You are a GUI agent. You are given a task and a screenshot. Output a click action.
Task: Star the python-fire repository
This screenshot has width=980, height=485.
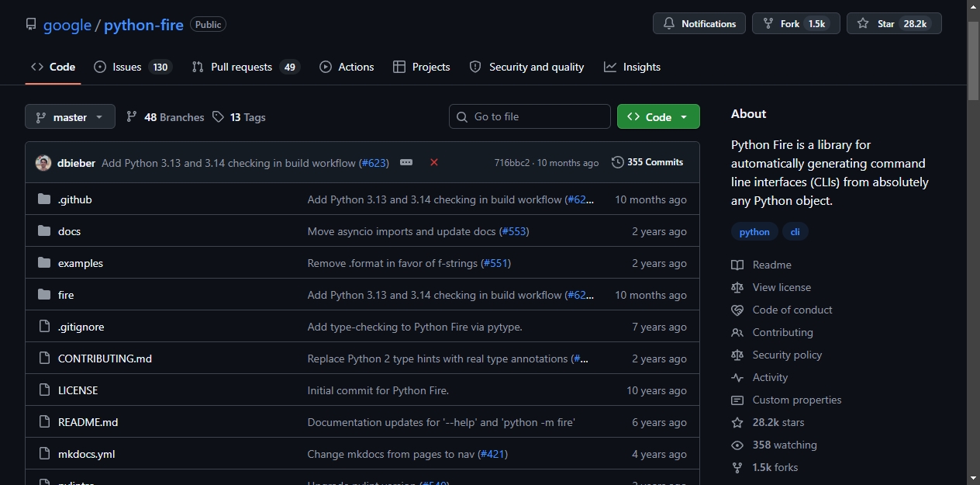[894, 23]
